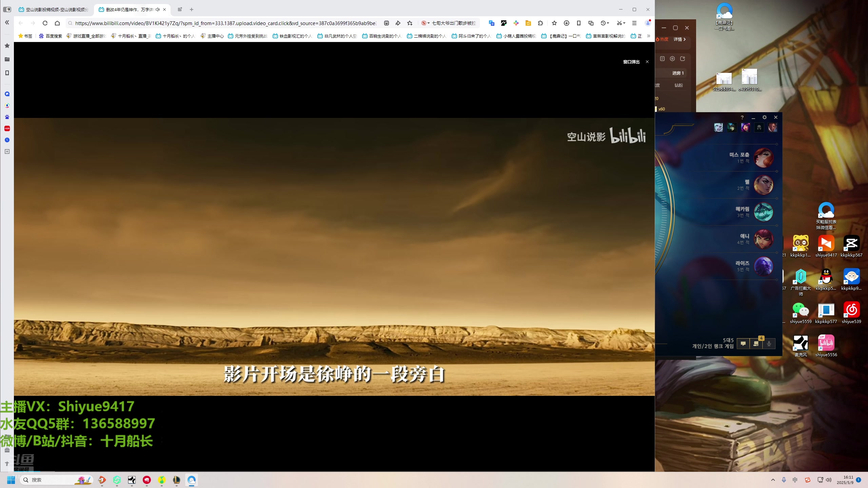The image size is (868, 488).
Task: Select the 钻粉 tab in streaming panel
Action: (x=679, y=85)
